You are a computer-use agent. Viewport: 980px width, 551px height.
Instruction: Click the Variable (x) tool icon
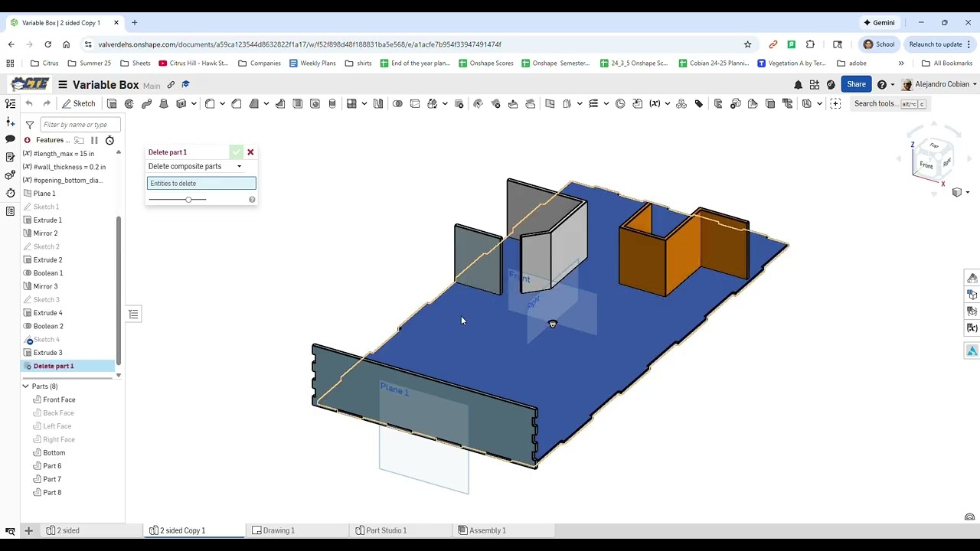pos(655,103)
